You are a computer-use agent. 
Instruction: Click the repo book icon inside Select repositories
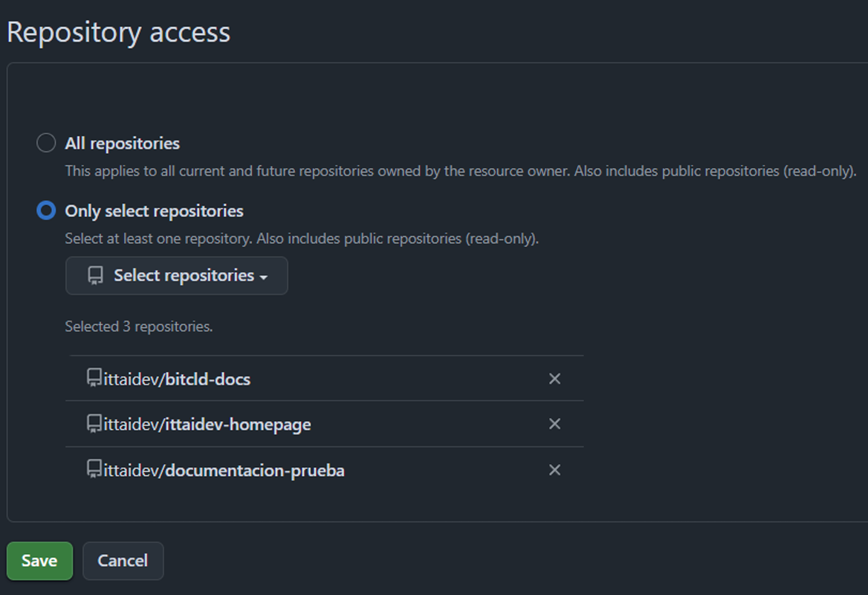[x=94, y=275]
